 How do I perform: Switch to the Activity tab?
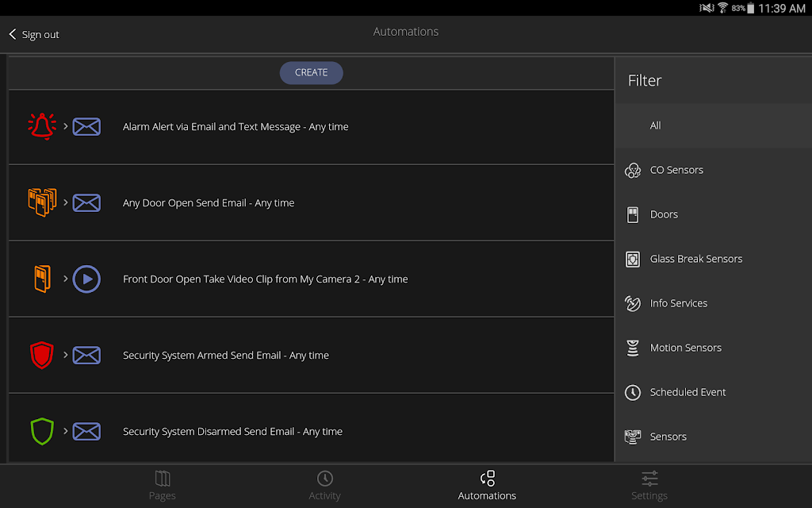[x=324, y=486]
